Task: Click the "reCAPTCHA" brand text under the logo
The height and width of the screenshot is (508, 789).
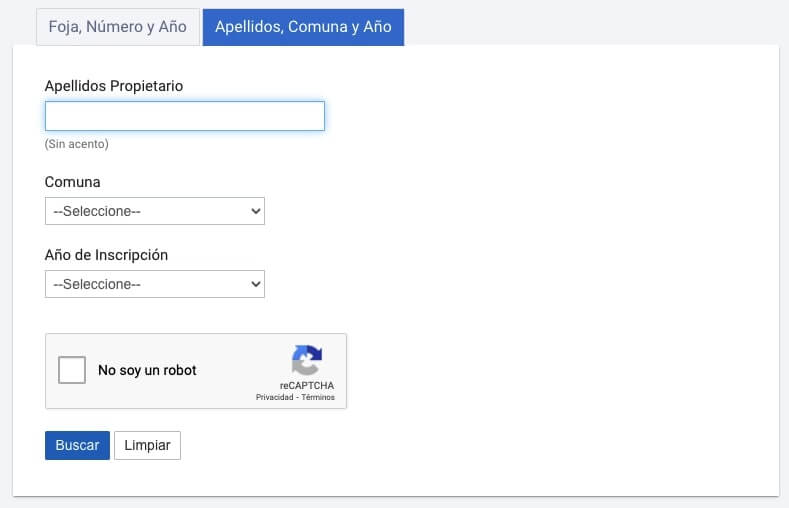Action: point(307,385)
